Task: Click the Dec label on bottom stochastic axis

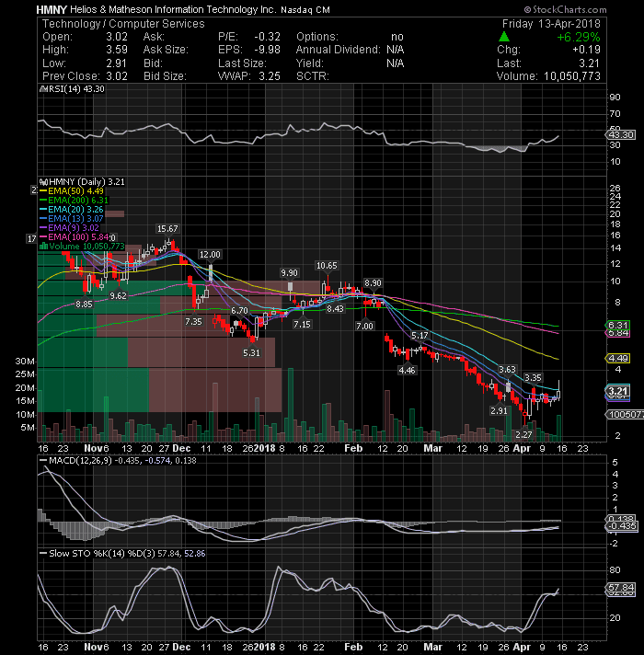Action: tap(181, 647)
